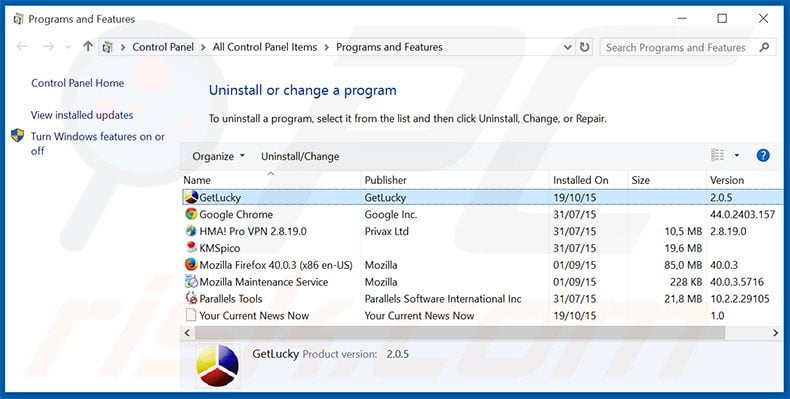
Task: Click the horizontal scrollbar thumb
Action: 460,332
